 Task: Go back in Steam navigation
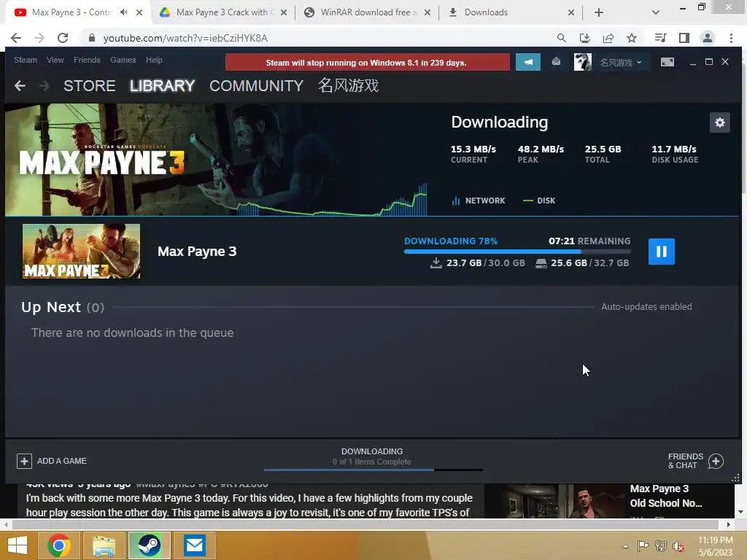(20, 86)
